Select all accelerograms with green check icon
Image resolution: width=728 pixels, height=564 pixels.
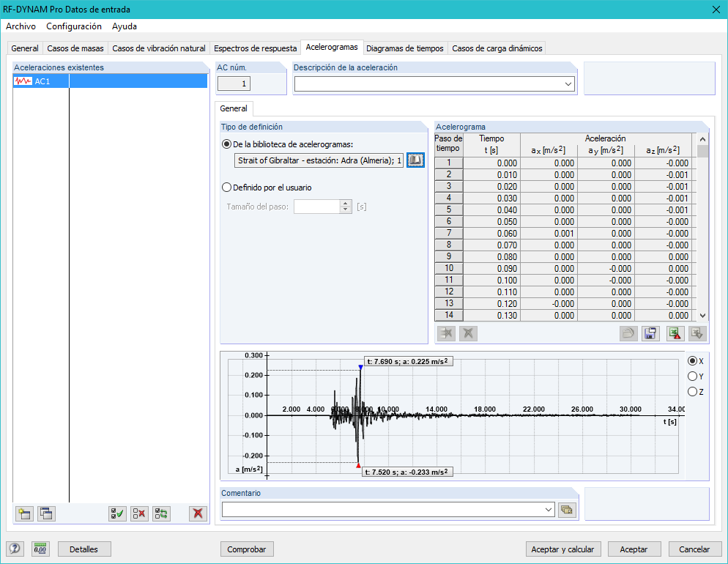(117, 513)
